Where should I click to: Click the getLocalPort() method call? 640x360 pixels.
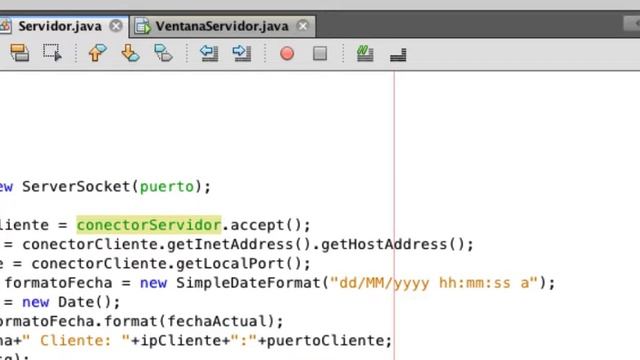(x=239, y=264)
